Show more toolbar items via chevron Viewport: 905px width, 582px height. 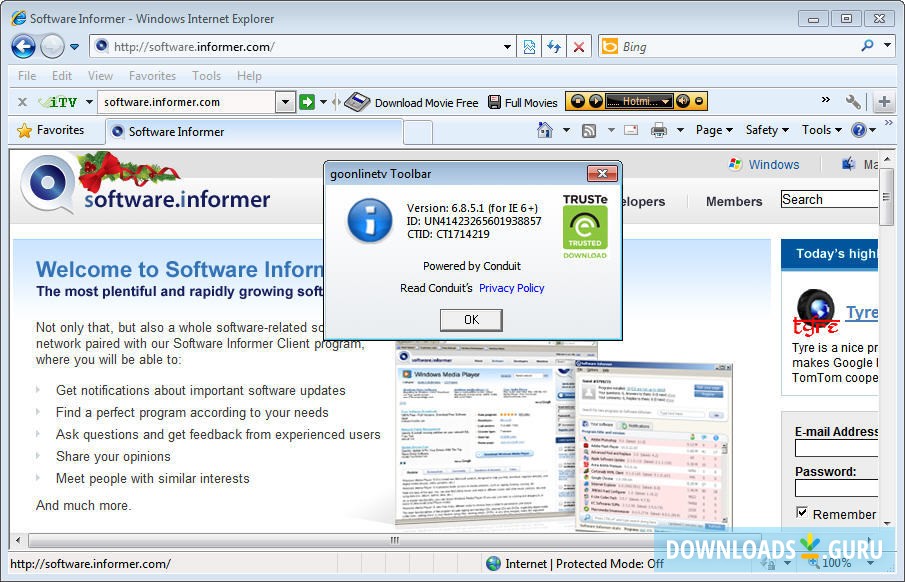coord(825,100)
